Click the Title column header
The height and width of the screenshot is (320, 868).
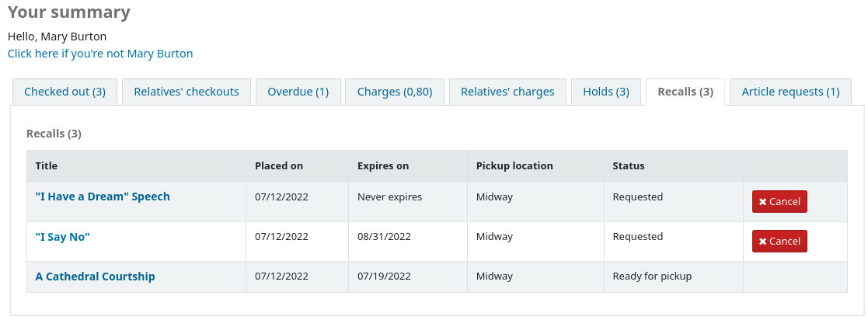(47, 165)
